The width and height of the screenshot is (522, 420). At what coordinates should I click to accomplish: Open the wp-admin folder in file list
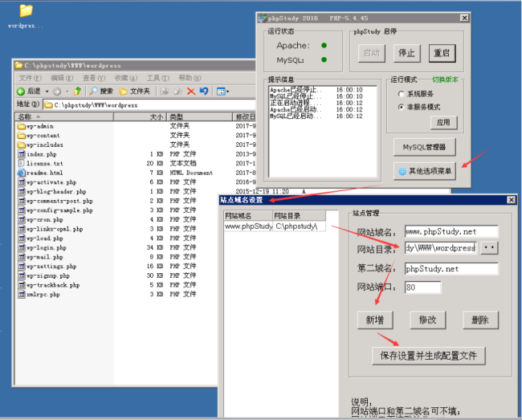pos(39,126)
